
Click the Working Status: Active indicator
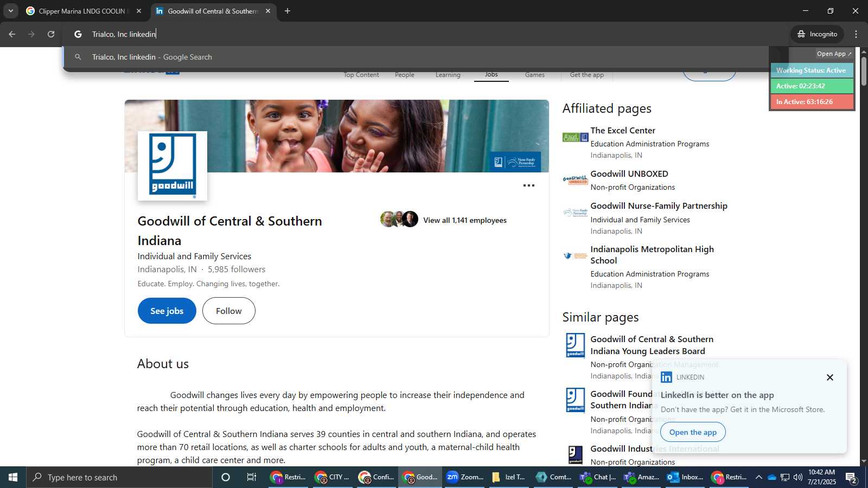click(x=811, y=70)
